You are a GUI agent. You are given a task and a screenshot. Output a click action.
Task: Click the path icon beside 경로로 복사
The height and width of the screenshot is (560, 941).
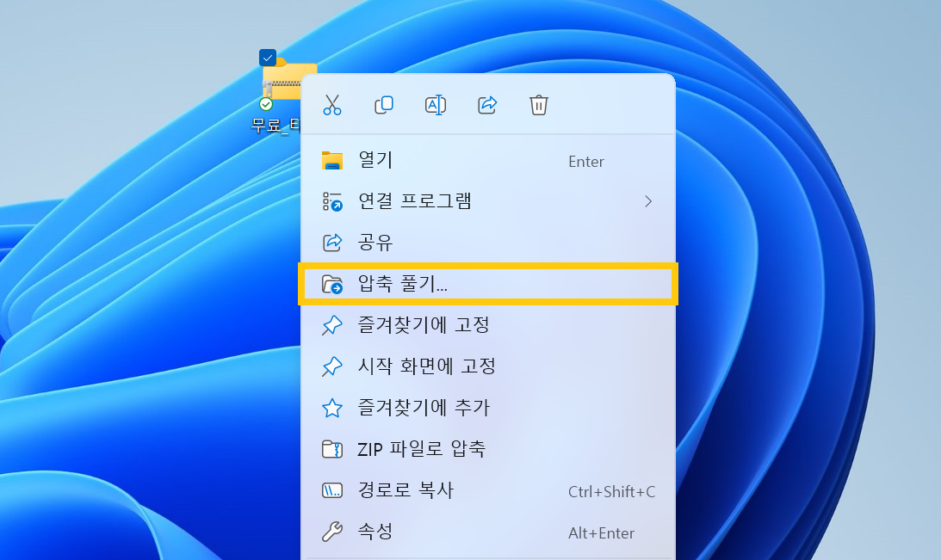(x=331, y=490)
